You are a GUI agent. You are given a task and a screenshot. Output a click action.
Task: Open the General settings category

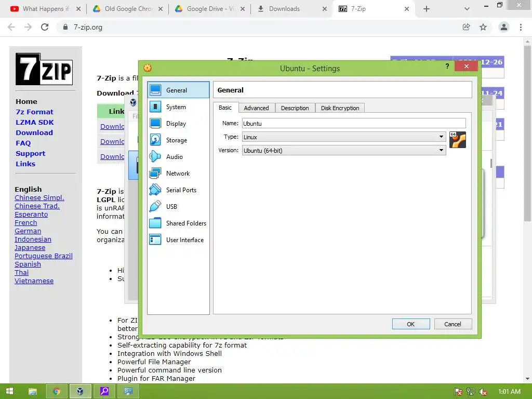point(179,90)
